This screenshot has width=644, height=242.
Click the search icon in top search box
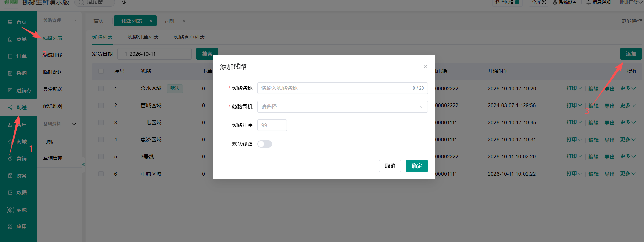(81, 2)
